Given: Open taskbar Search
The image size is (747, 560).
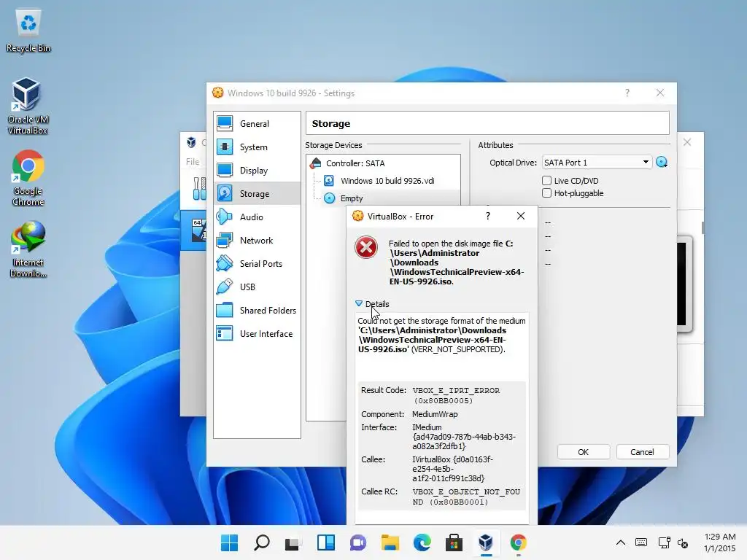Looking at the screenshot, I should 262,542.
